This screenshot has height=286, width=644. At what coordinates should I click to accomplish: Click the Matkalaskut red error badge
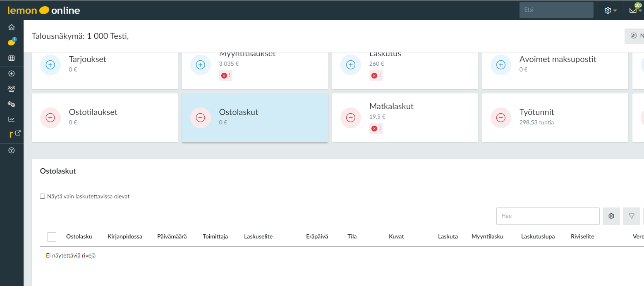pos(376,129)
